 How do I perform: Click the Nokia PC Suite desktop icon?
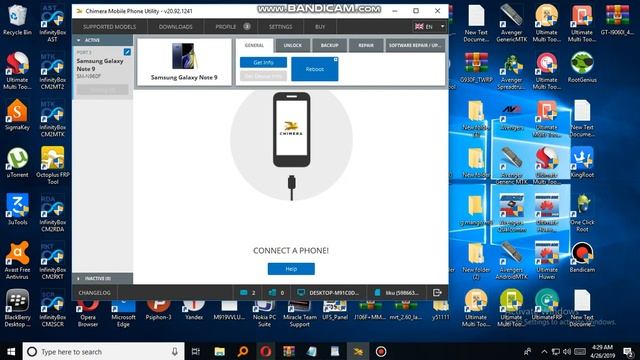point(264,313)
